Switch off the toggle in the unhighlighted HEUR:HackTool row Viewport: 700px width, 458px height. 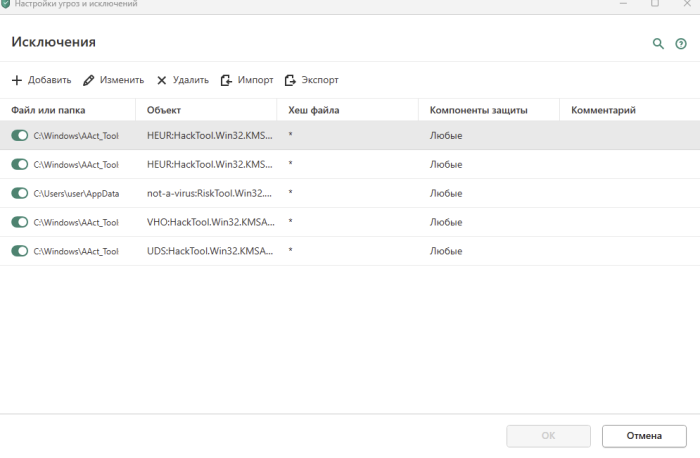click(20, 164)
